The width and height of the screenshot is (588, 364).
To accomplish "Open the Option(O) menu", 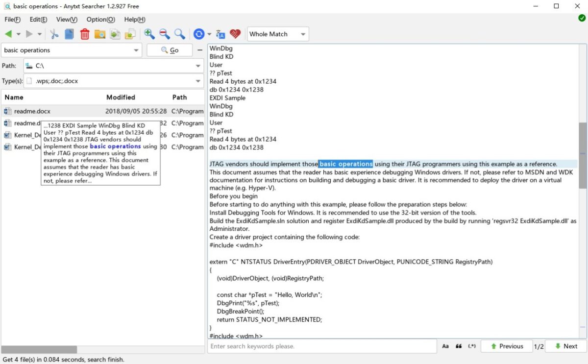I will (x=100, y=20).
